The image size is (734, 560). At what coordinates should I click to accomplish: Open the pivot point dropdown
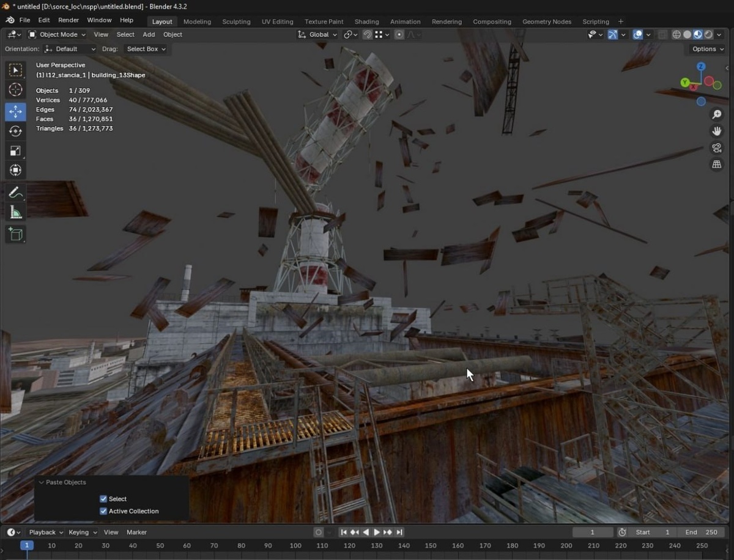click(350, 34)
